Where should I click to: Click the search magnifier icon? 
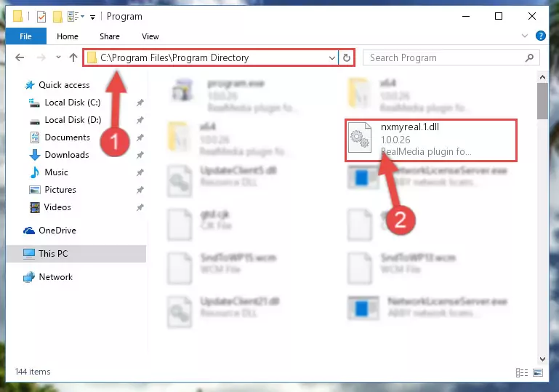(530, 57)
